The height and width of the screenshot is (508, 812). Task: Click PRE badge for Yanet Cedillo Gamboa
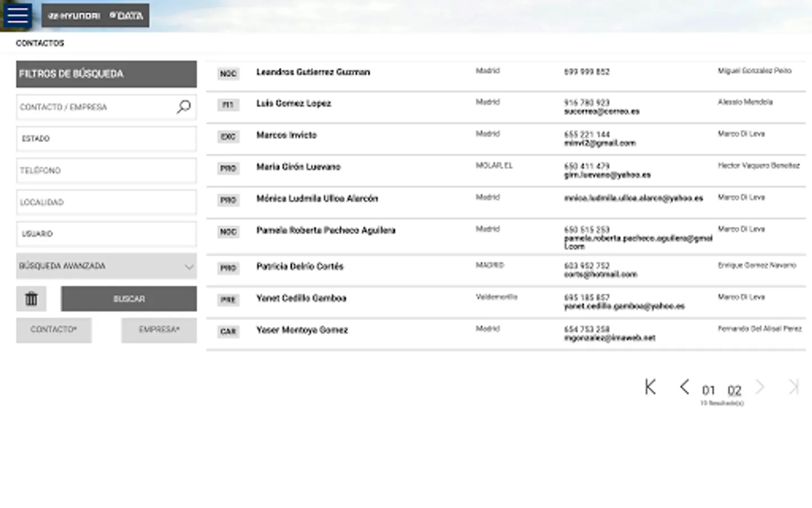(228, 300)
